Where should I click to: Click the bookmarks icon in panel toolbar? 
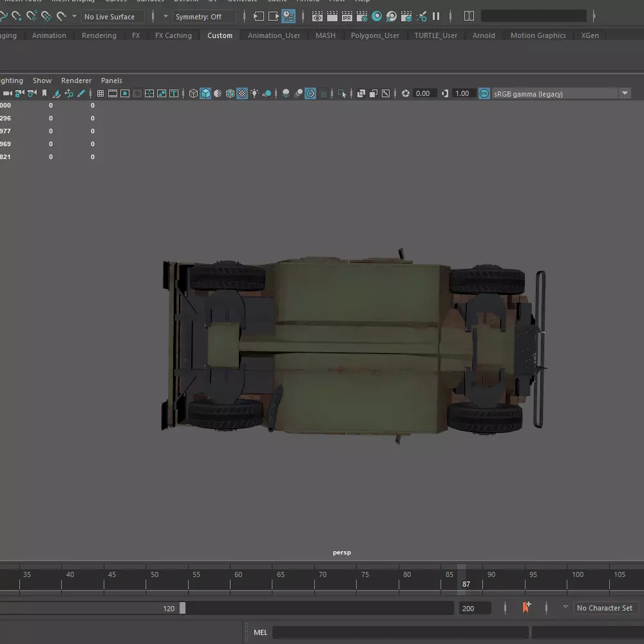[44, 93]
